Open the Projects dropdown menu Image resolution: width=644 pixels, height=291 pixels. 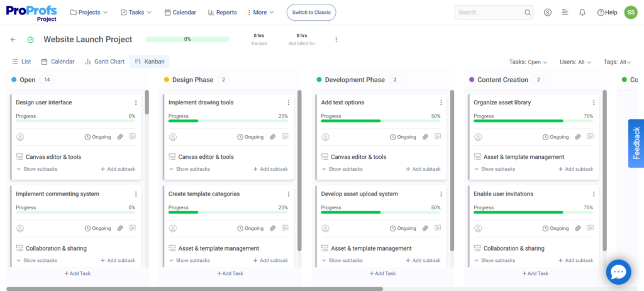(89, 13)
